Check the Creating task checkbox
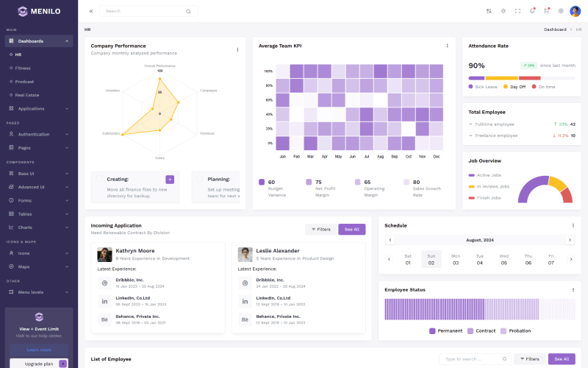588x368 pixels. click(x=99, y=179)
